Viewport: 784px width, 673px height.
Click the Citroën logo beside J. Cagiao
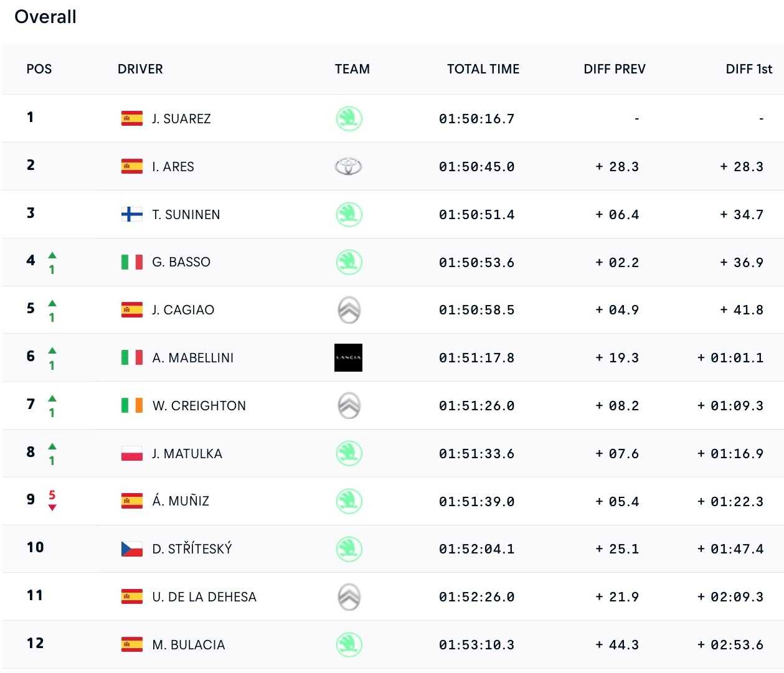pyautogui.click(x=349, y=310)
